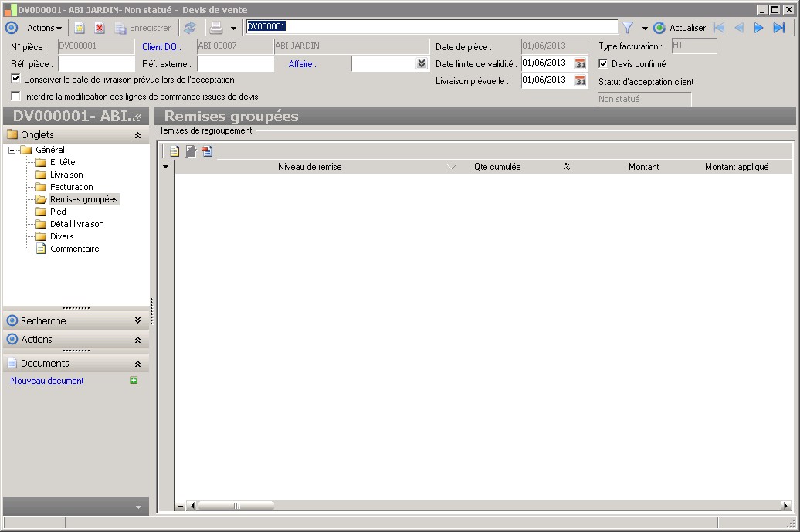This screenshot has height=532, width=800.
Task: Toggle the Devis confirmé checkbox
Action: [x=604, y=64]
